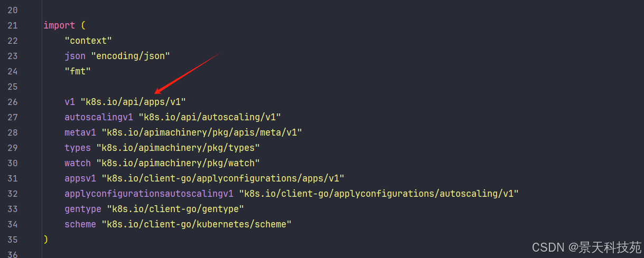This screenshot has height=258, width=644.
Task: Click the watch import alias
Action: [x=78, y=163]
